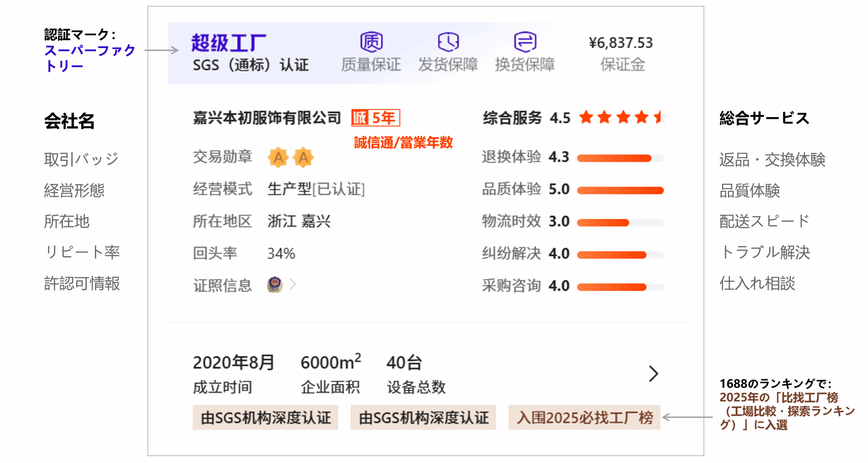Click the 生产型[已认证] business mode text

click(x=316, y=189)
